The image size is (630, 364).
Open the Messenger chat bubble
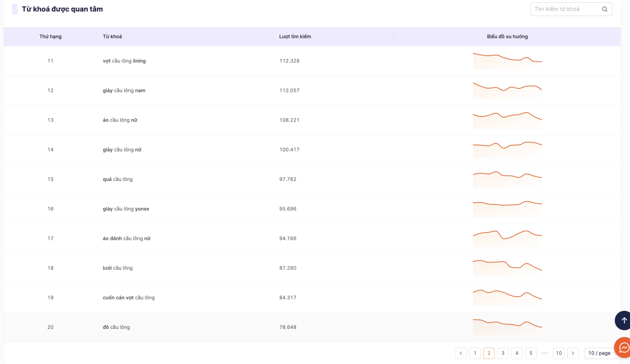point(623,348)
